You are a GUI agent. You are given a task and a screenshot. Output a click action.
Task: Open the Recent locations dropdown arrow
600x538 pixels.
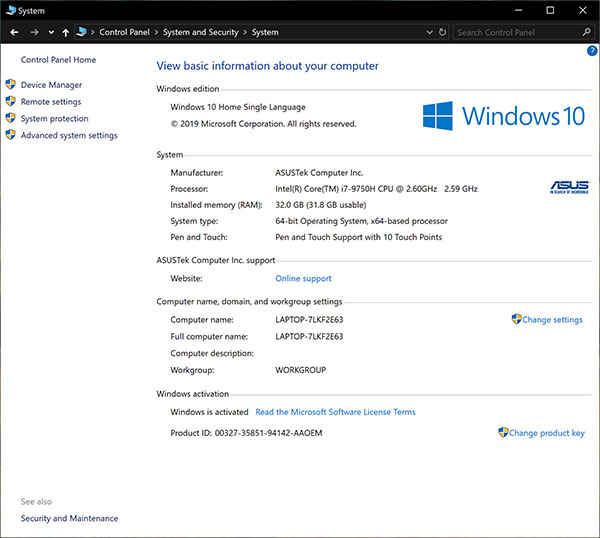pos(51,32)
